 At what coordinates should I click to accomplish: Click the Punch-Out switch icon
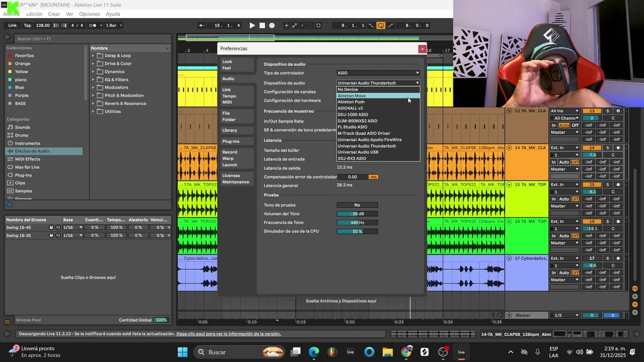click(x=390, y=25)
